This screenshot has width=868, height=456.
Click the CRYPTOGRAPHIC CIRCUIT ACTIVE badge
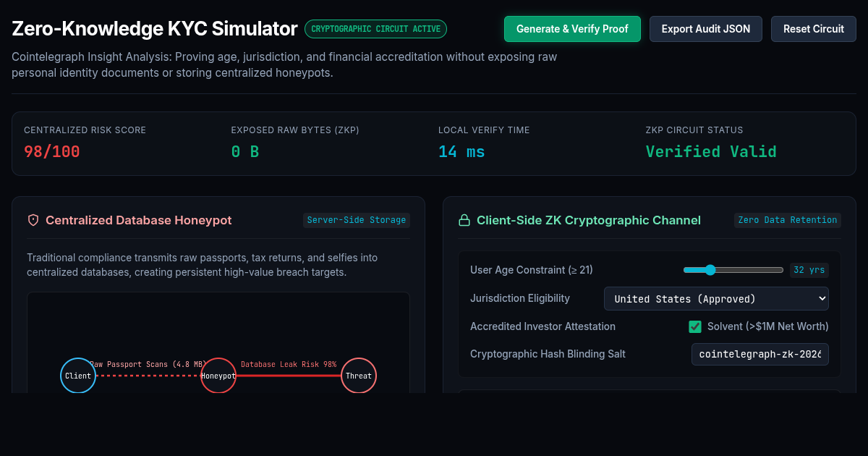coord(376,29)
